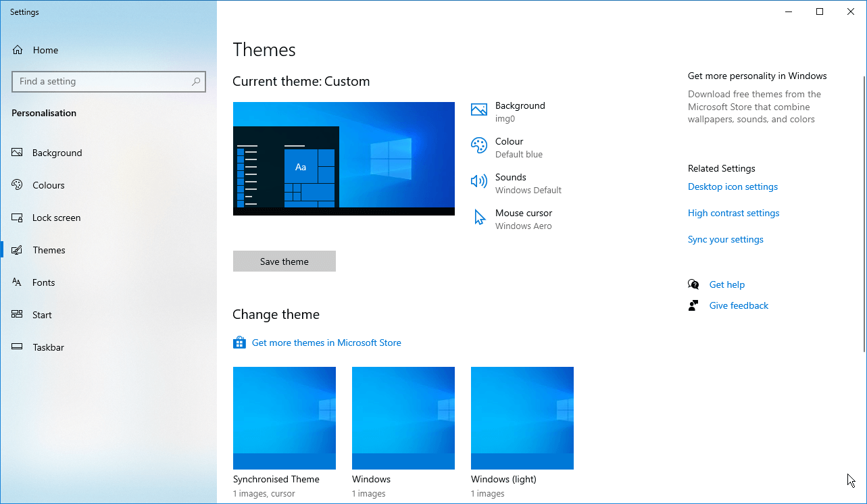Open the Start personalisation page
The height and width of the screenshot is (504, 867).
click(42, 315)
